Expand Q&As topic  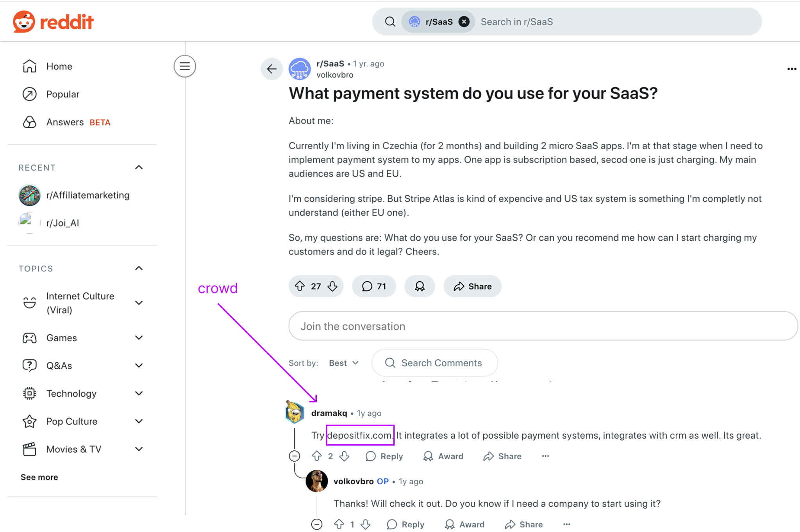(x=139, y=366)
